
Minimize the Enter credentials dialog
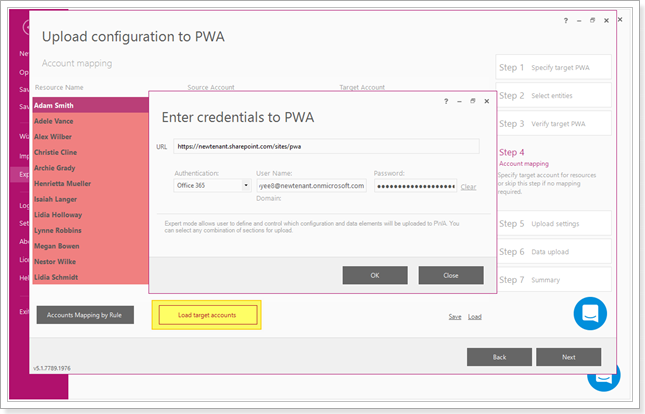[x=459, y=101]
